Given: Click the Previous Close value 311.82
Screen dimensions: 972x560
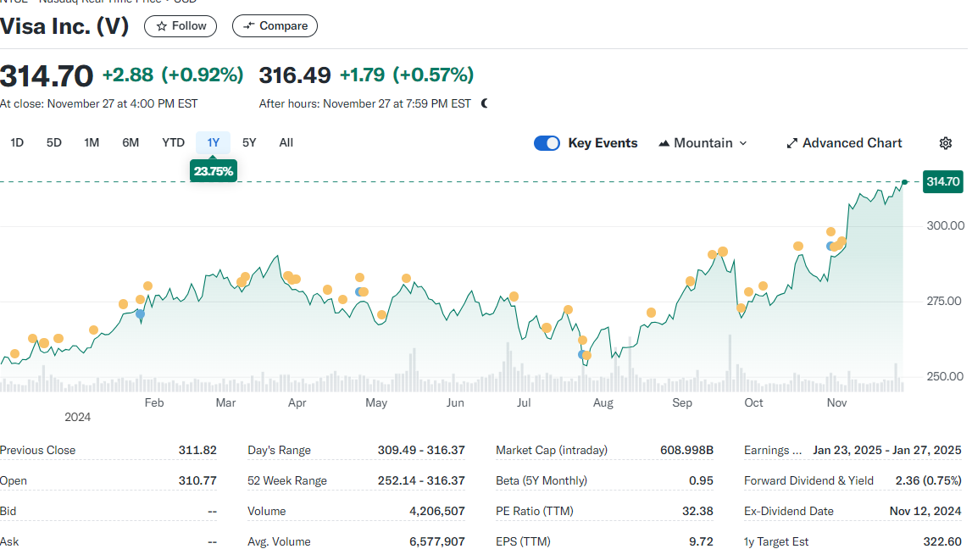Looking at the screenshot, I should tap(197, 451).
